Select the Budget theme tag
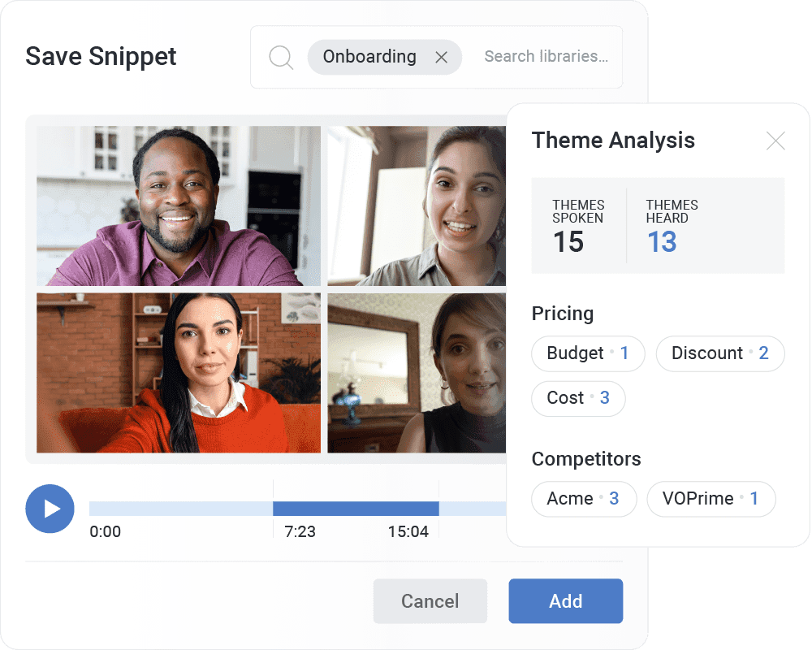The height and width of the screenshot is (650, 812). click(x=587, y=353)
